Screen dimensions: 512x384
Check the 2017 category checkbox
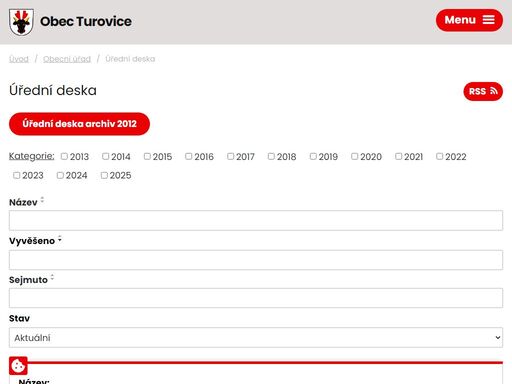231,156
